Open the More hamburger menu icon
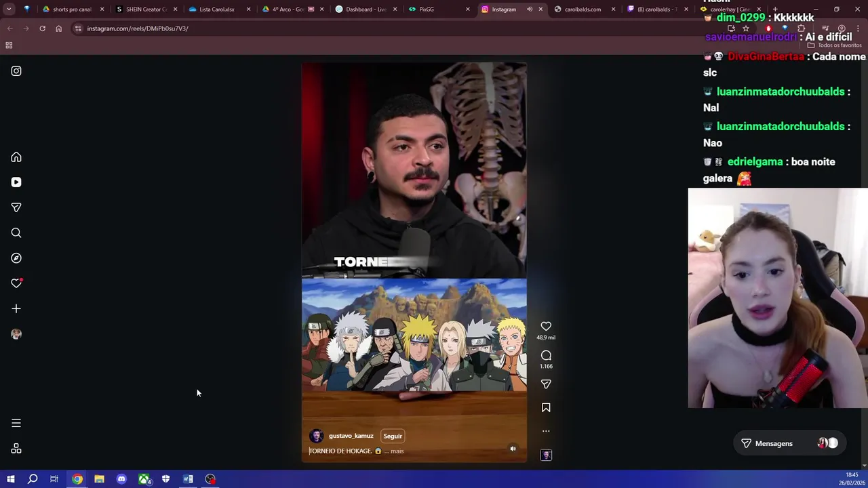The height and width of the screenshot is (488, 868). tap(16, 423)
